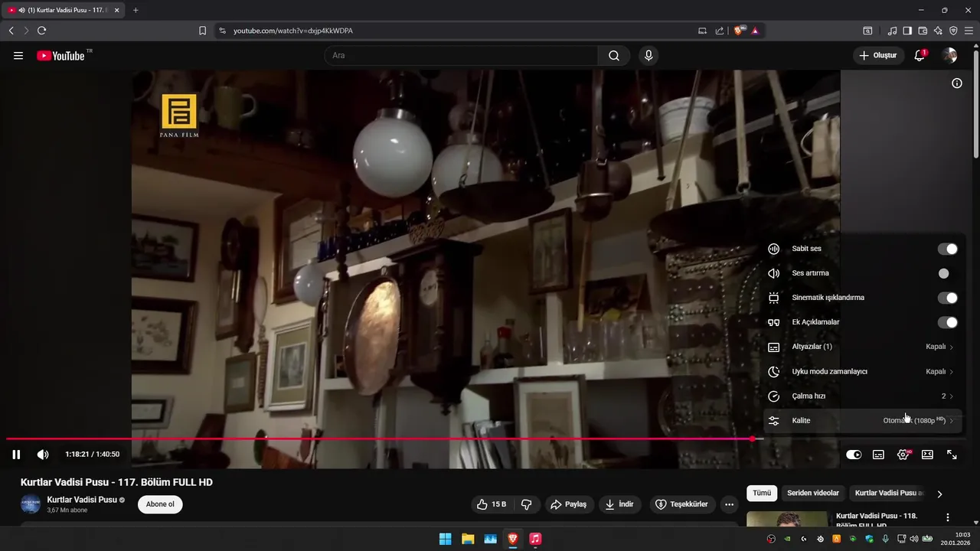Click the Abone ol subscribe button
The height and width of the screenshot is (551, 980).
(x=160, y=504)
